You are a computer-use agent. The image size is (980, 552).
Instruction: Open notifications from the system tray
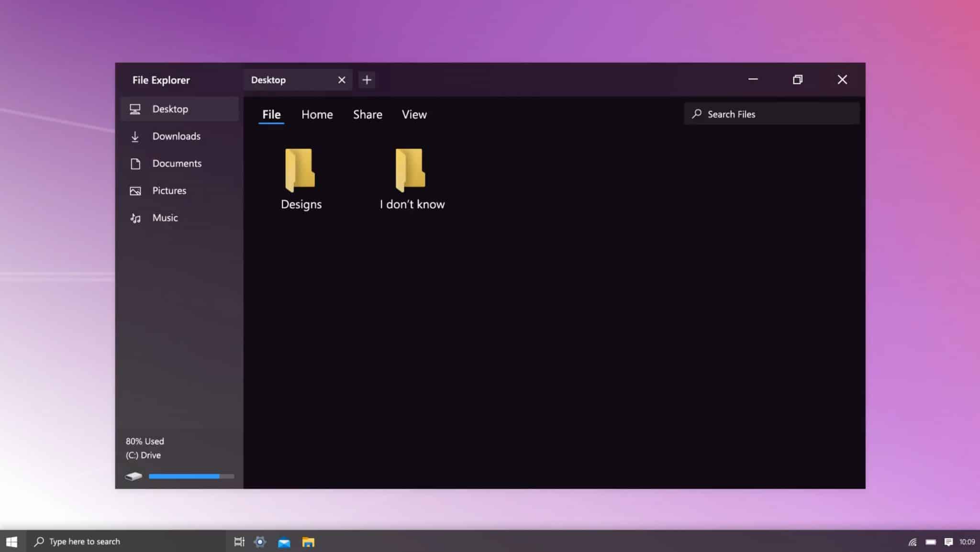point(948,541)
